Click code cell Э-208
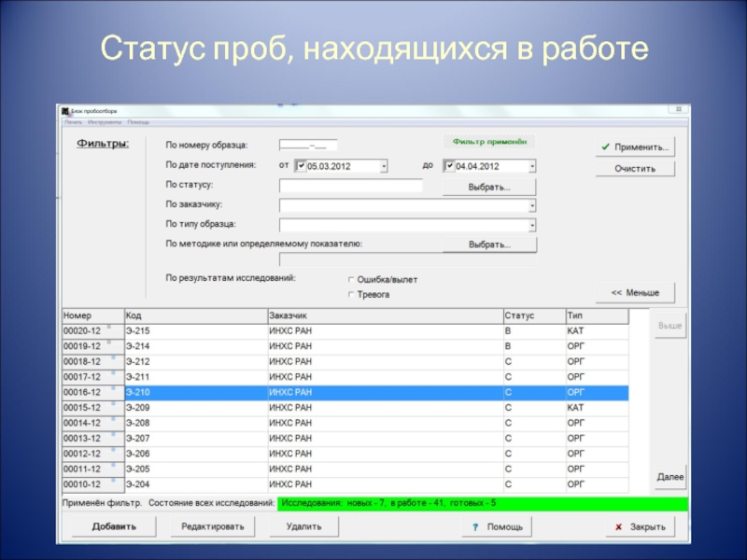This screenshot has width=747, height=560. (x=196, y=423)
